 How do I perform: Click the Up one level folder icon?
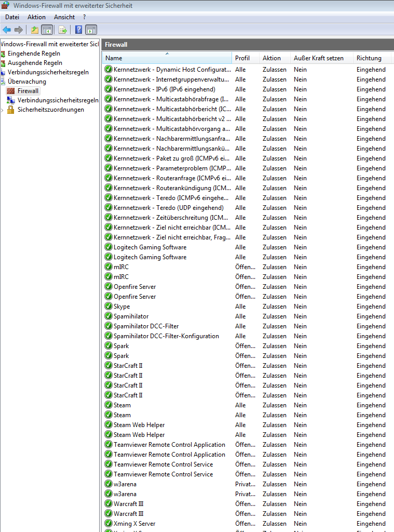35,30
